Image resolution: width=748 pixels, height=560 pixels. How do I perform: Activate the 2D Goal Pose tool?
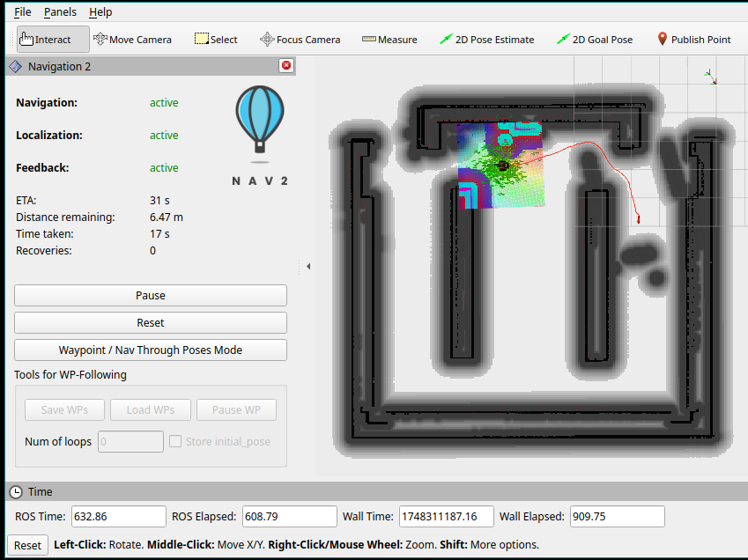[x=595, y=40]
